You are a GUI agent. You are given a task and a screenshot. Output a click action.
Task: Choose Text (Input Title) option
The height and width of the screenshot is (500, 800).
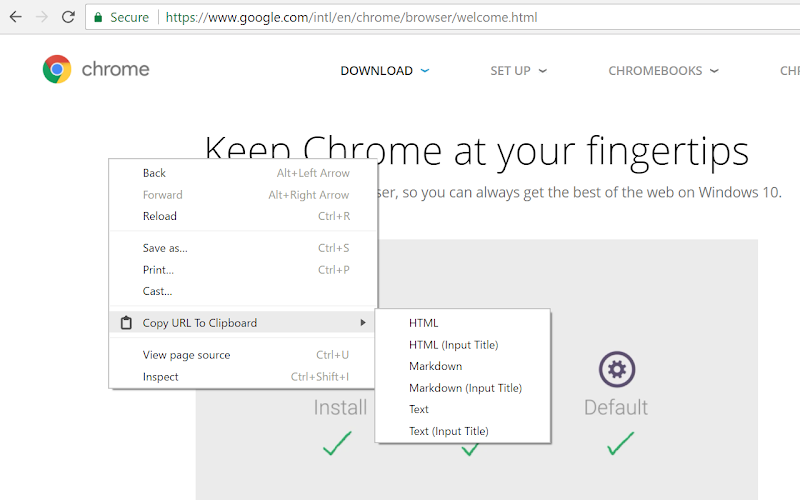[x=462, y=431]
